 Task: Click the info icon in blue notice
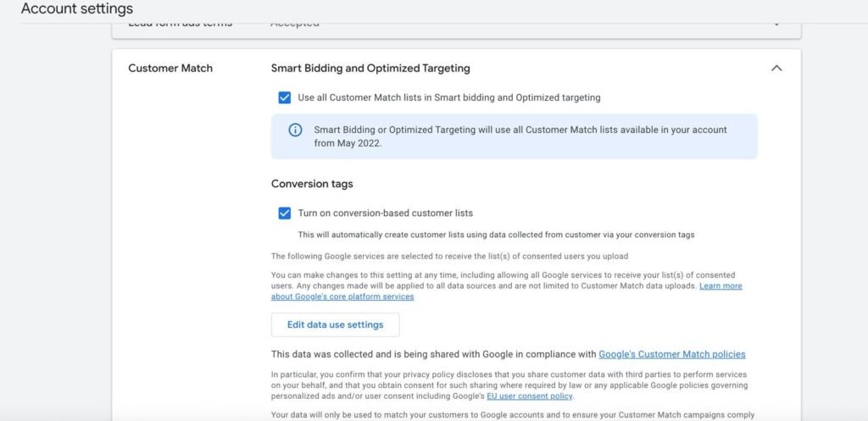(295, 130)
